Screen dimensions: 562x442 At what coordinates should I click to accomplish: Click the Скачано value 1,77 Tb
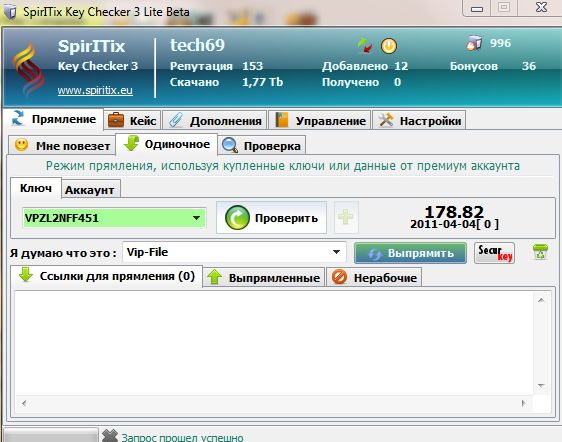[x=262, y=82]
